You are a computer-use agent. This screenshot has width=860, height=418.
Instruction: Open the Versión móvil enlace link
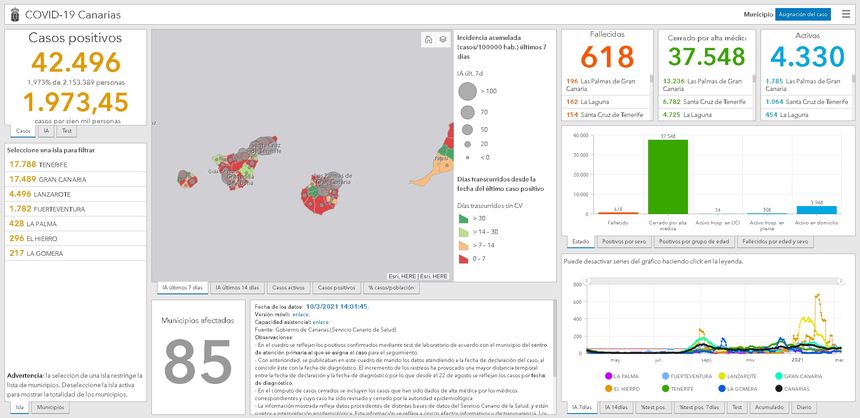pyautogui.click(x=299, y=314)
